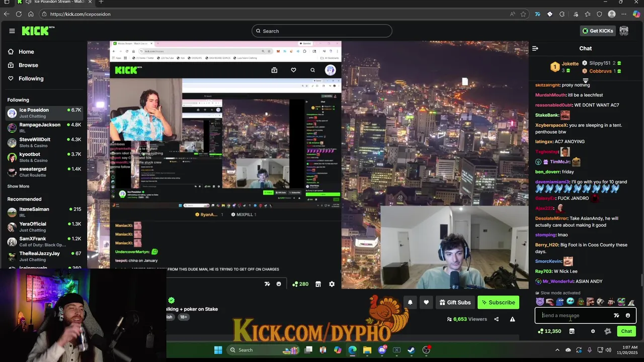Click the Mr_Wonderful username in chat
Screen dimensions: 644x362
point(558,282)
